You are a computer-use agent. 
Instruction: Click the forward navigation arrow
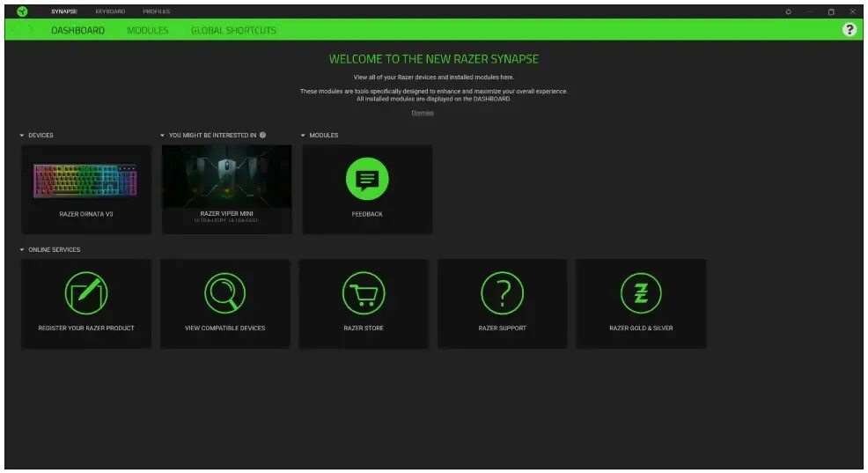tap(31, 30)
